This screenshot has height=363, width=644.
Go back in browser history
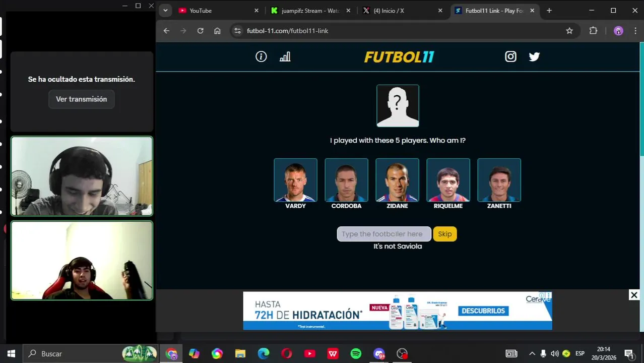(x=166, y=31)
